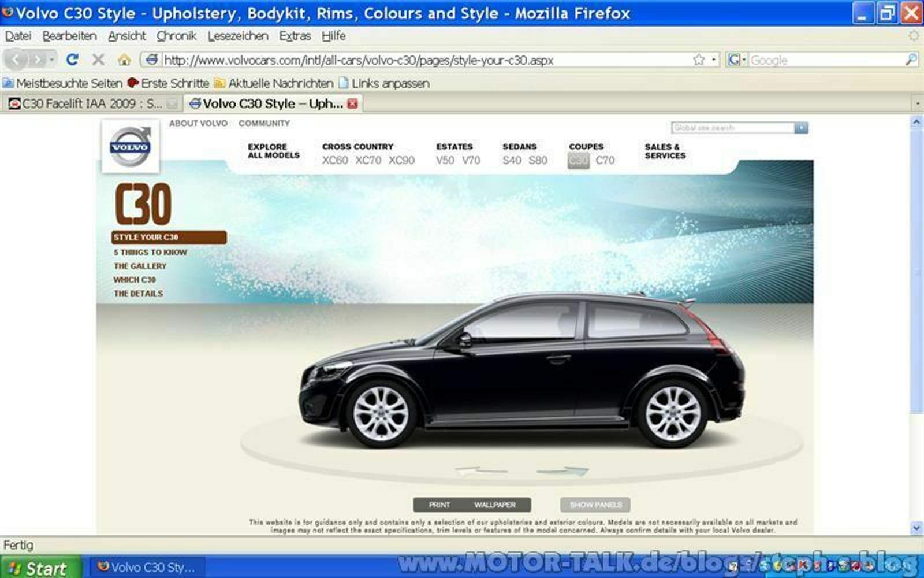Click the home page icon
Viewport: 924px width, 578px height.
tap(124, 60)
